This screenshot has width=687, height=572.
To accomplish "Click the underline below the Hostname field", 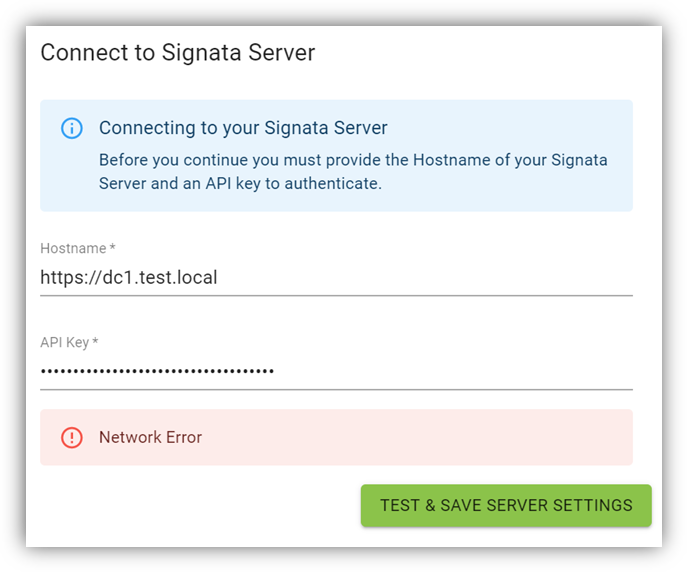I will [336, 296].
